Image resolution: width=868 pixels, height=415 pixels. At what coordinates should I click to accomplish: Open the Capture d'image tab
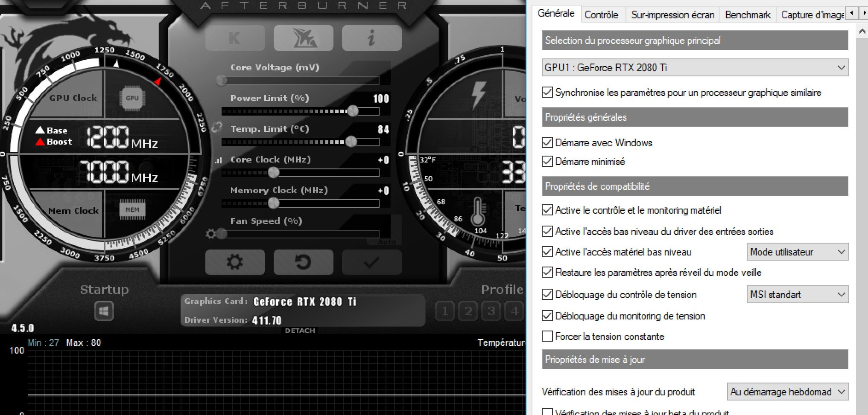pos(811,15)
